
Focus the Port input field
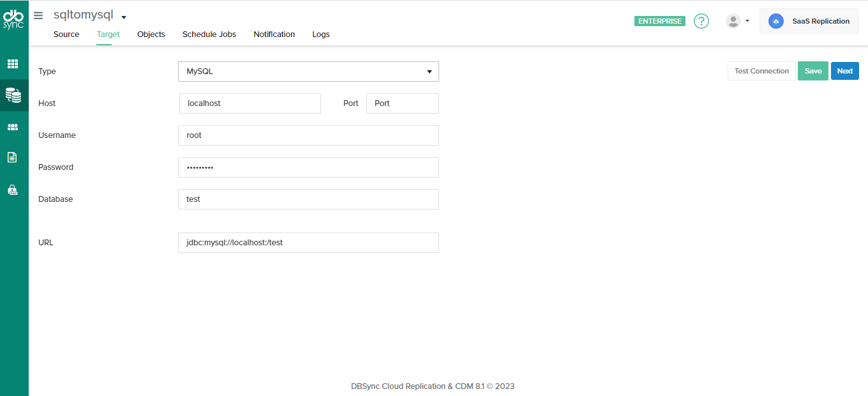coord(402,103)
